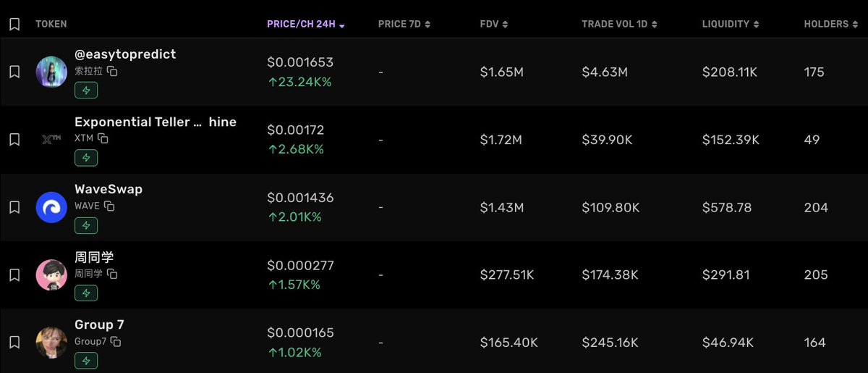Image resolution: width=868 pixels, height=373 pixels.
Task: Click the lightning badge under Group 7
Action: tap(86, 361)
